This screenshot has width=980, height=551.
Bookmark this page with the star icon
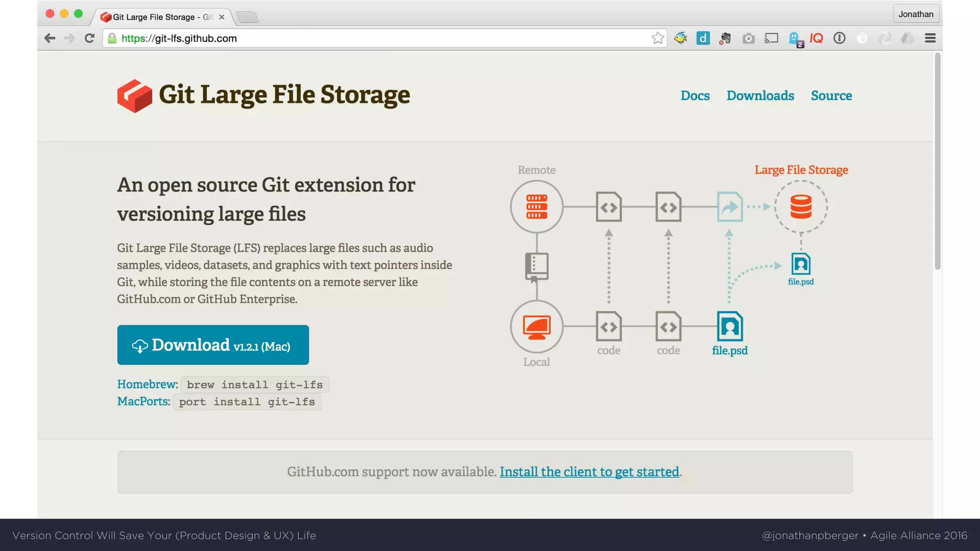tap(658, 38)
